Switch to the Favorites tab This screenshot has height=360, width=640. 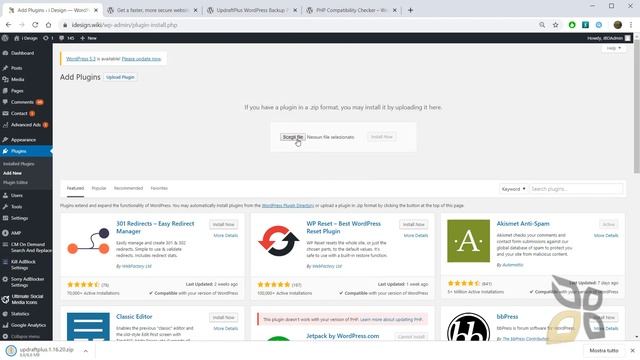click(x=159, y=188)
